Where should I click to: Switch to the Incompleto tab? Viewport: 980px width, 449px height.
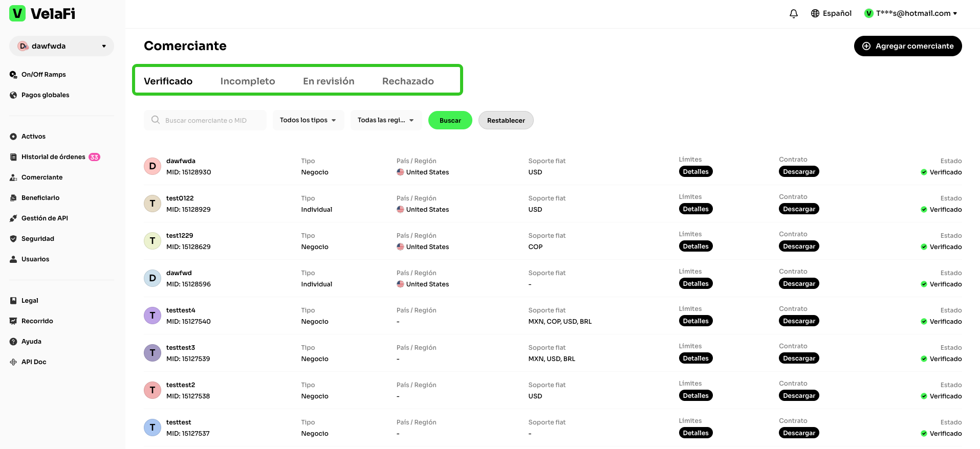248,81
